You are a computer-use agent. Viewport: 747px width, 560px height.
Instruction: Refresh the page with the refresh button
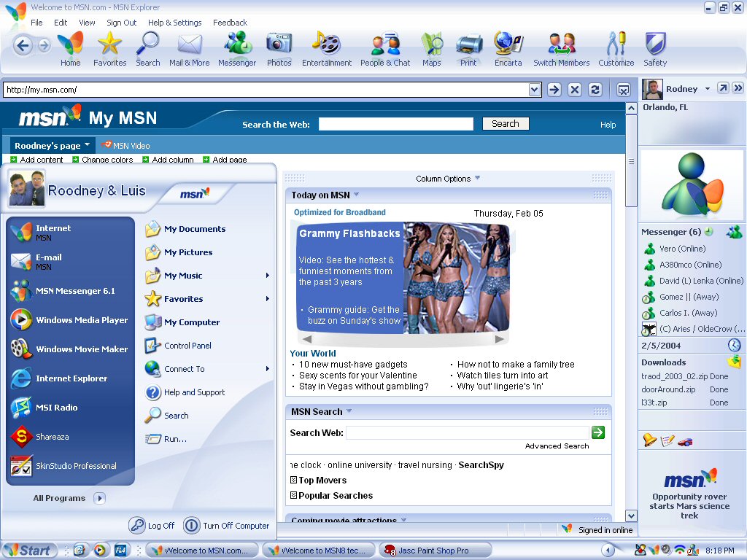click(595, 90)
